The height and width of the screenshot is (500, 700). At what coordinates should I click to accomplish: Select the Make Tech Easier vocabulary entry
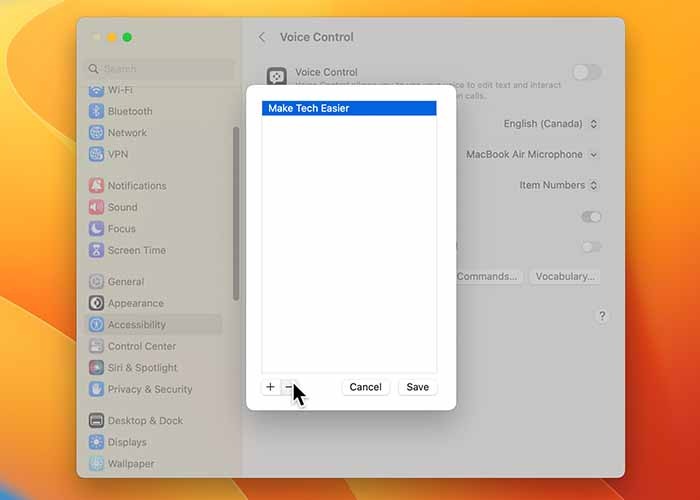[349, 108]
